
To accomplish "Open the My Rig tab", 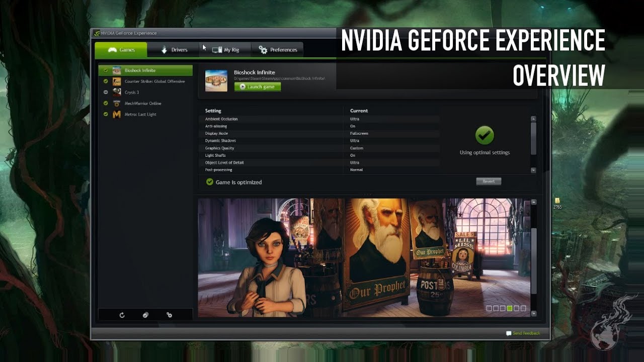I will pyautogui.click(x=225, y=50).
